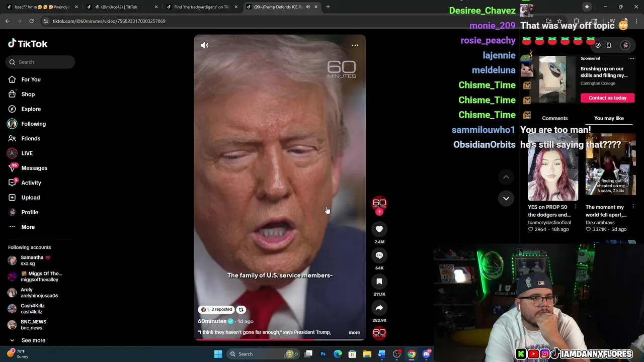Image resolution: width=644 pixels, height=362 pixels.
Task: Expand the More sidebar menu
Action: click(28, 227)
